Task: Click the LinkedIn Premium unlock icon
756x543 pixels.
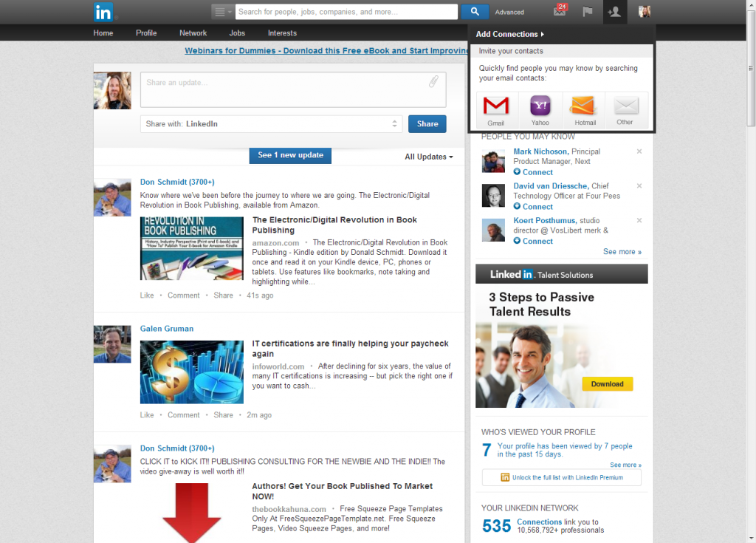Action: click(x=505, y=477)
